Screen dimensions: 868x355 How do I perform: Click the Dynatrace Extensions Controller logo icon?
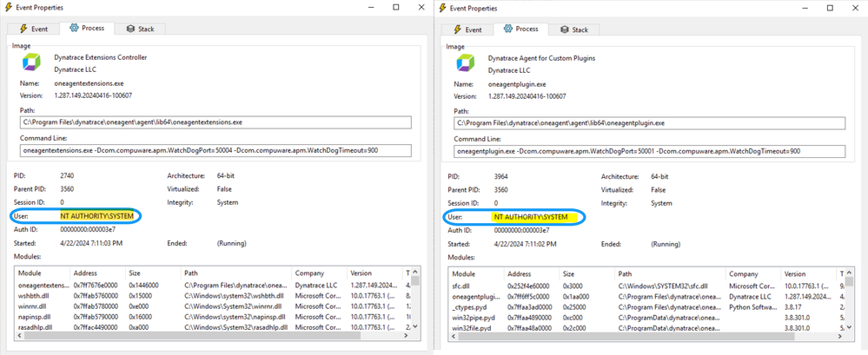click(x=30, y=64)
